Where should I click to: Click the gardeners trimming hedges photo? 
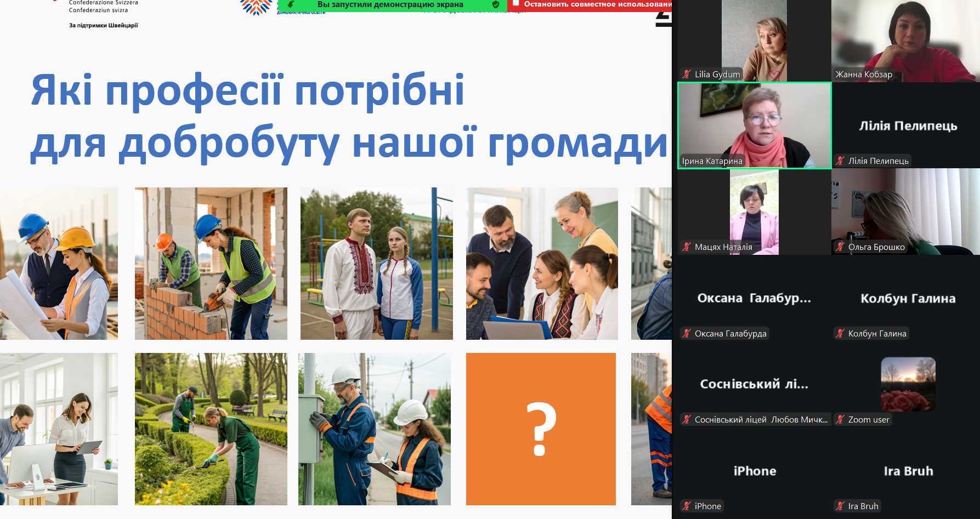pyautogui.click(x=211, y=429)
